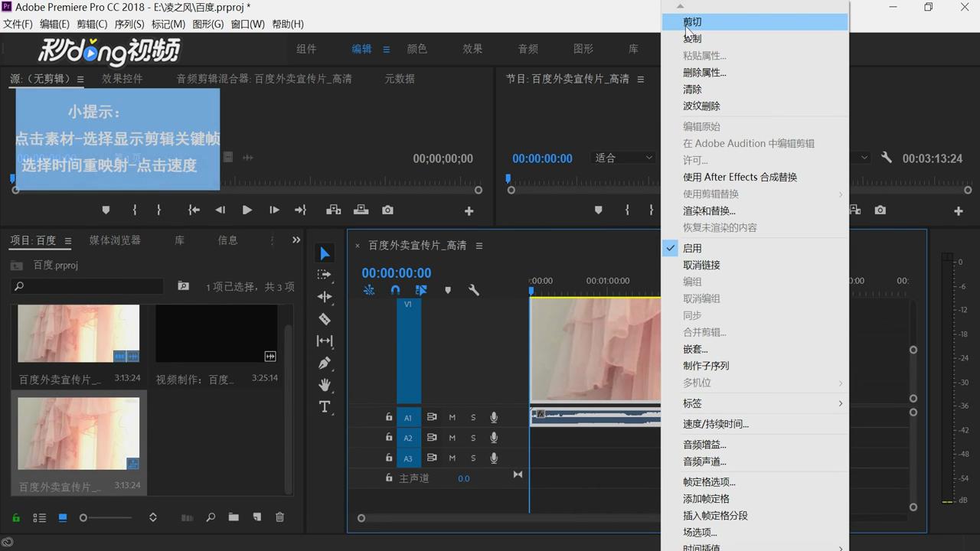Screen dimensions: 980x551
Task: Open the 文件(F) menu
Action: [x=18, y=24]
